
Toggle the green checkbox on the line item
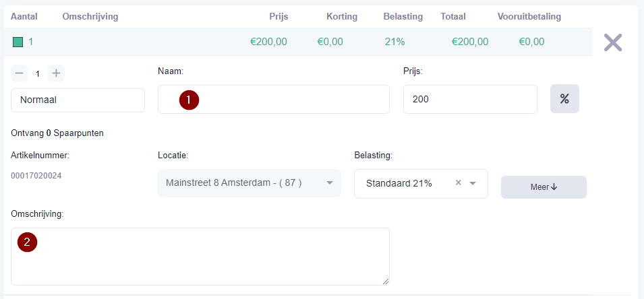(18, 42)
